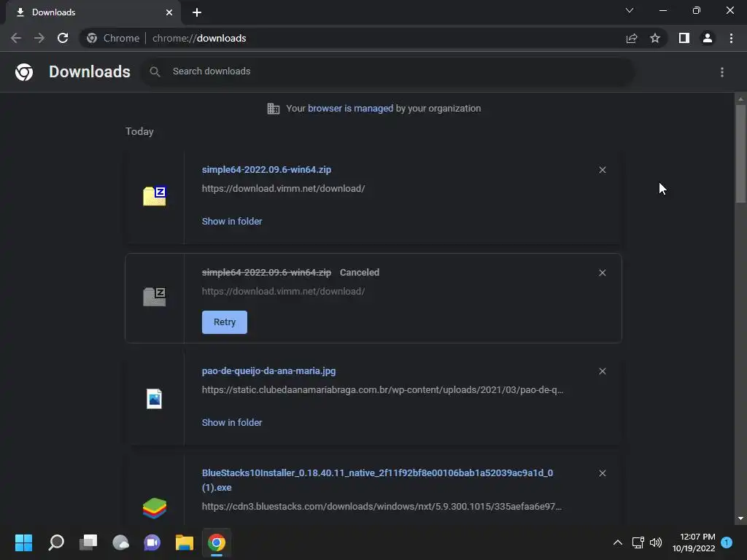Screen dimensions: 747x560
Task: Click the zip file icon of completed simple64
Action: coord(155,195)
